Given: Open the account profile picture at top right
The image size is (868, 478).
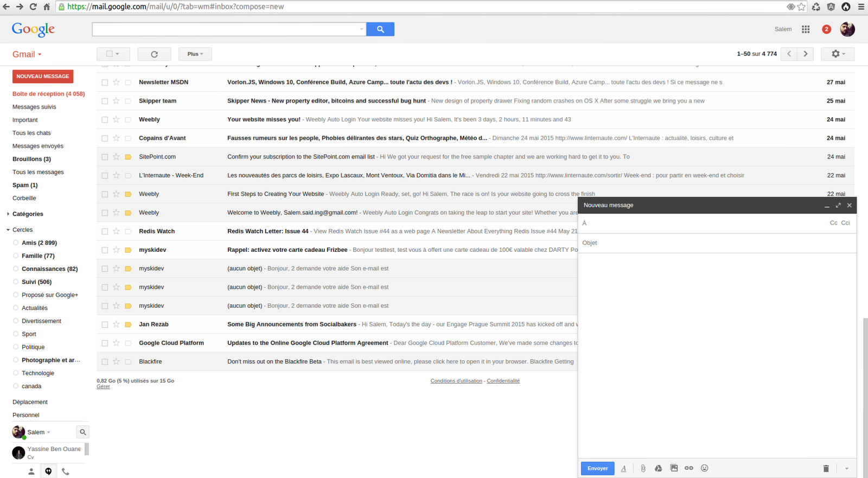Looking at the screenshot, I should (x=847, y=29).
